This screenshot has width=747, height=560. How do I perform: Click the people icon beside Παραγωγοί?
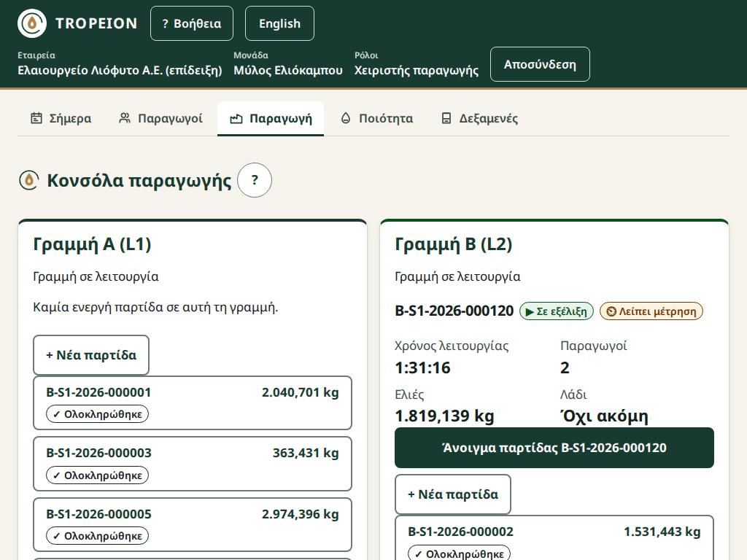[125, 118]
